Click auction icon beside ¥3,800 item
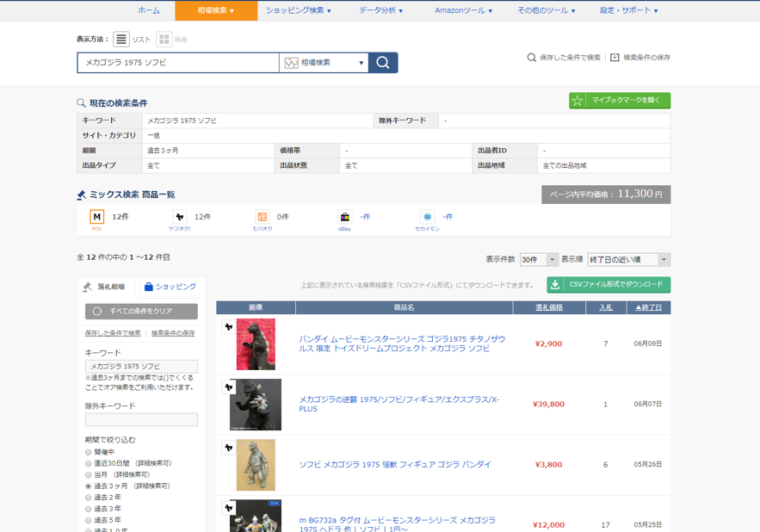 click(x=229, y=448)
